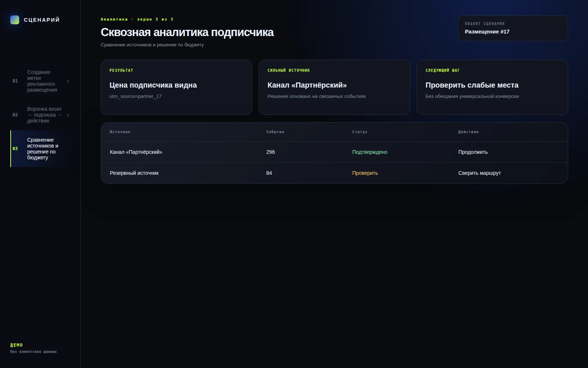Click the yellow Проверить status
The width and height of the screenshot is (588, 368).
pyautogui.click(x=365, y=173)
